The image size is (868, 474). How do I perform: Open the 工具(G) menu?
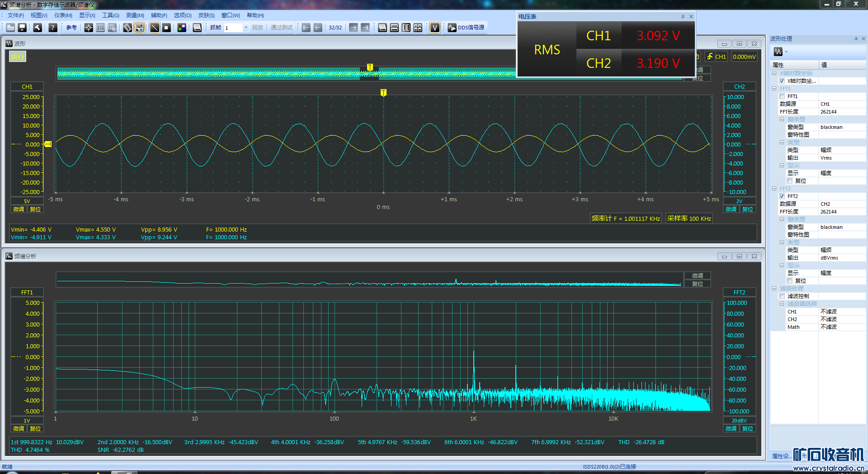110,15
